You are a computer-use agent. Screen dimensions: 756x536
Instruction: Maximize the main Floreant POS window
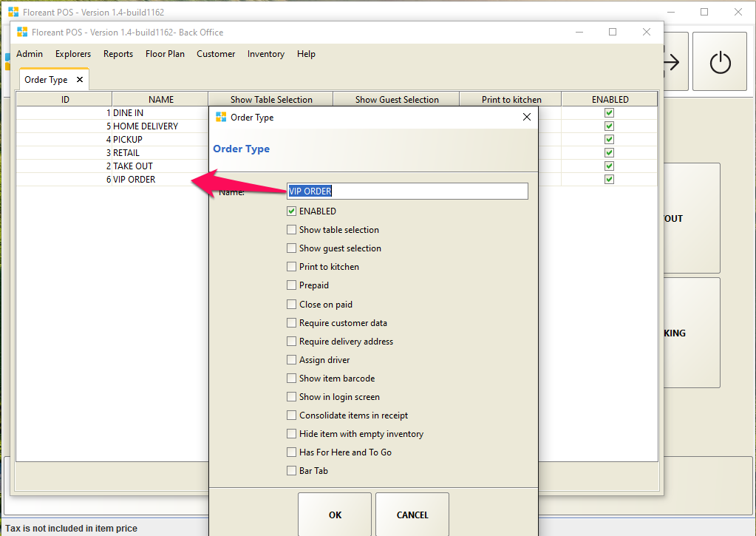point(704,12)
